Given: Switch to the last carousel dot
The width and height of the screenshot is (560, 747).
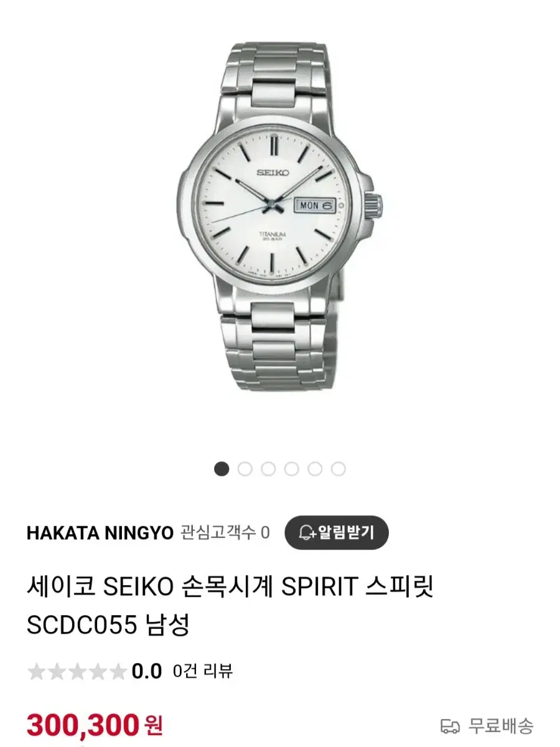Looking at the screenshot, I should pyautogui.click(x=338, y=469).
